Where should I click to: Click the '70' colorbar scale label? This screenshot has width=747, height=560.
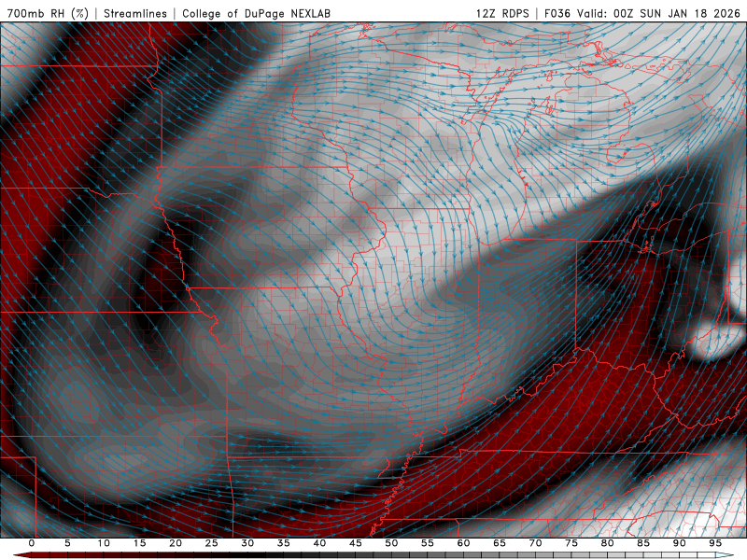point(535,543)
